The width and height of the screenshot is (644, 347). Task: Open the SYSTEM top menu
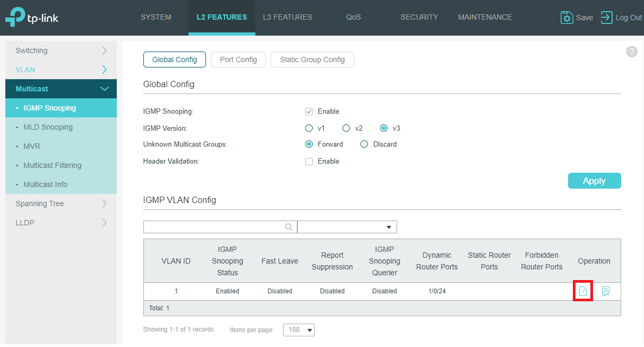(156, 18)
